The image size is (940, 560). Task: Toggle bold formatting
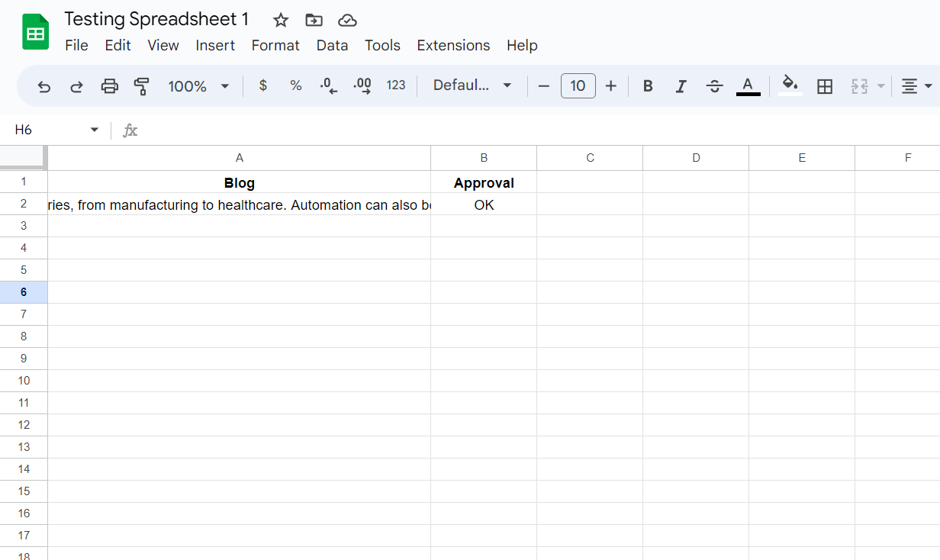click(x=648, y=86)
